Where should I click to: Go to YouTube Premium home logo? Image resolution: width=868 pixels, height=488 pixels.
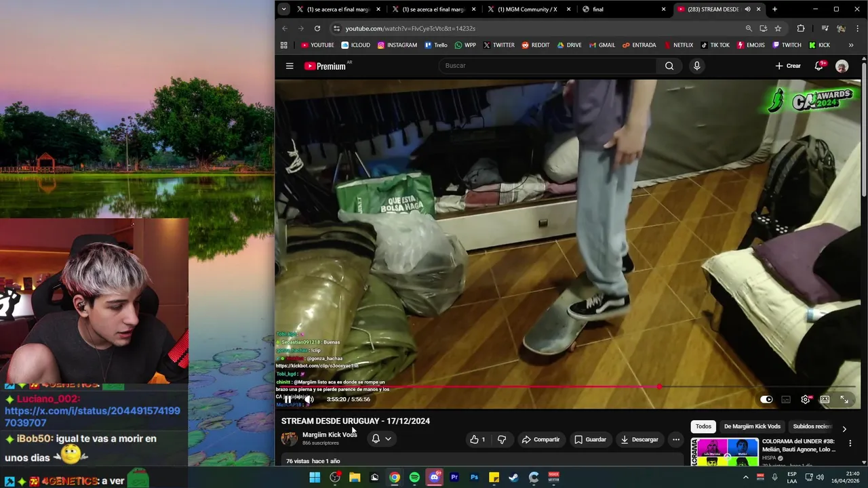tap(325, 66)
